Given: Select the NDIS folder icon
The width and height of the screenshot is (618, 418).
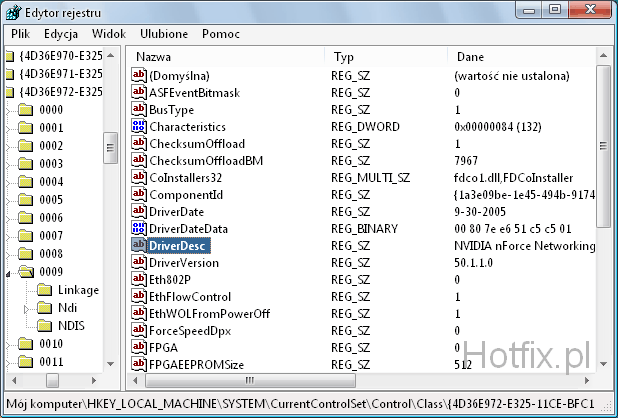Looking at the screenshot, I should point(45,326).
